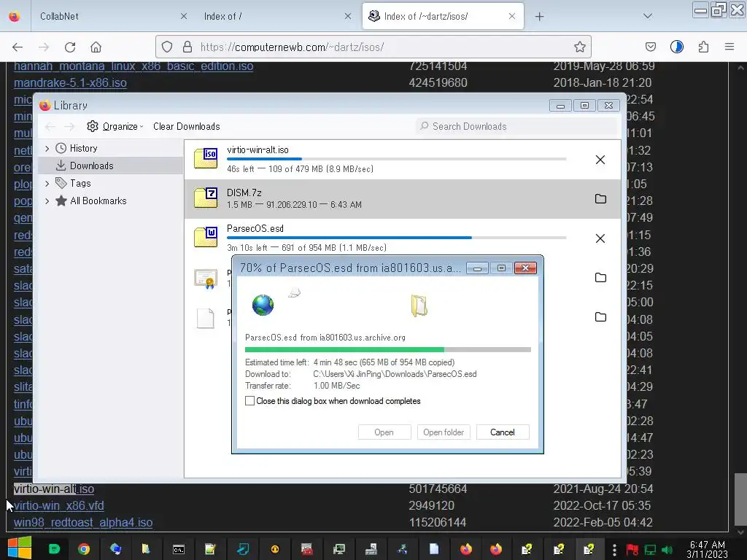Click the site padlock security icon
The image size is (747, 560).
point(187,47)
